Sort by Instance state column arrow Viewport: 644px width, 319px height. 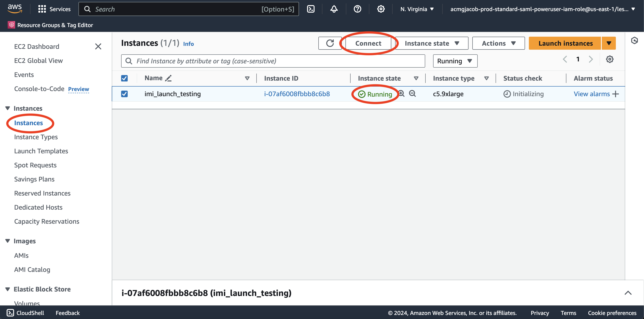[x=416, y=78]
